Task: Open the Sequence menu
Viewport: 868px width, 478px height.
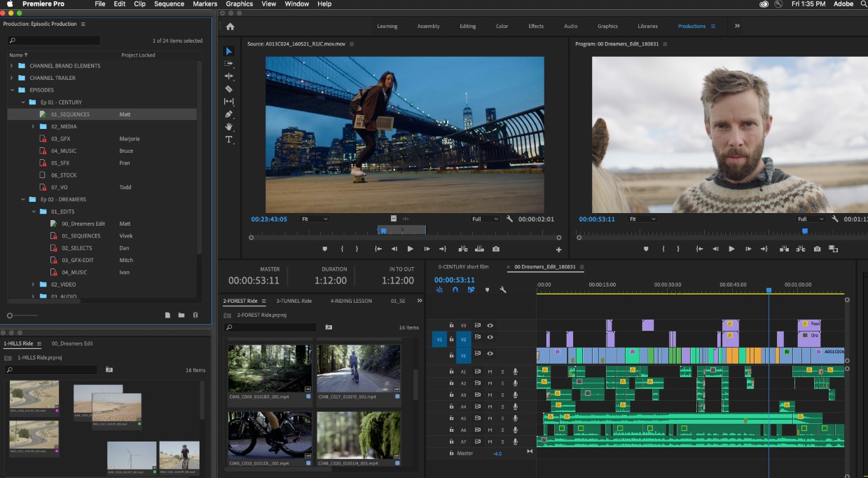Action: pyautogui.click(x=169, y=4)
